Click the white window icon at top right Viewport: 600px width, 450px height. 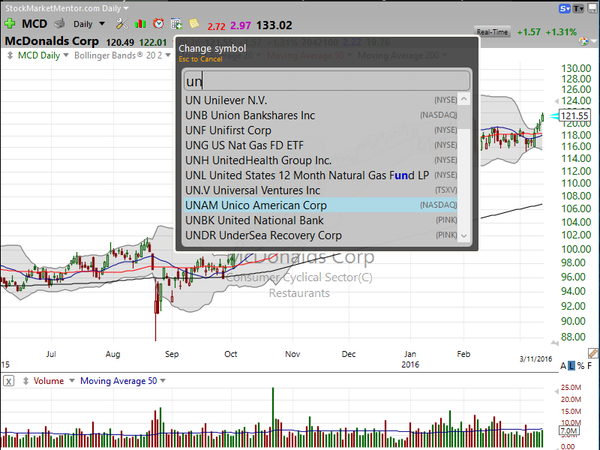coord(592,8)
